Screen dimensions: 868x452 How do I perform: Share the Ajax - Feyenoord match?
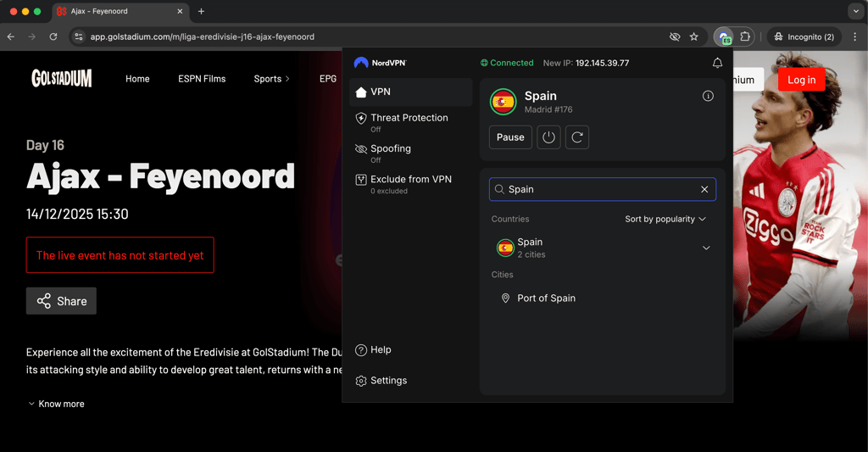pyautogui.click(x=61, y=301)
